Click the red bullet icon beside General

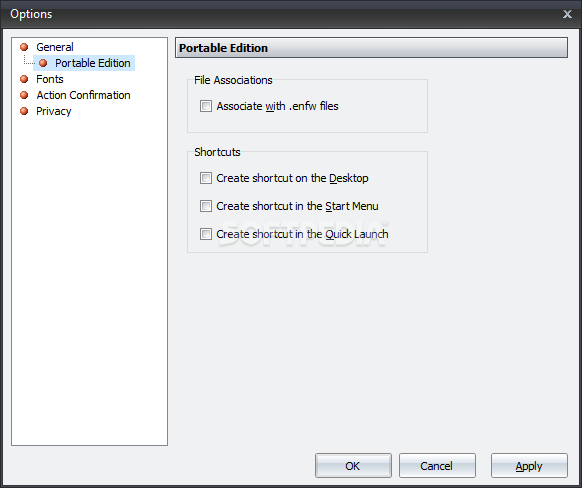[24, 47]
